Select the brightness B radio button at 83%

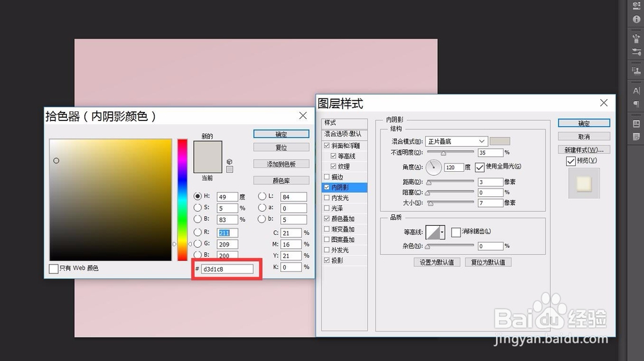click(x=198, y=219)
